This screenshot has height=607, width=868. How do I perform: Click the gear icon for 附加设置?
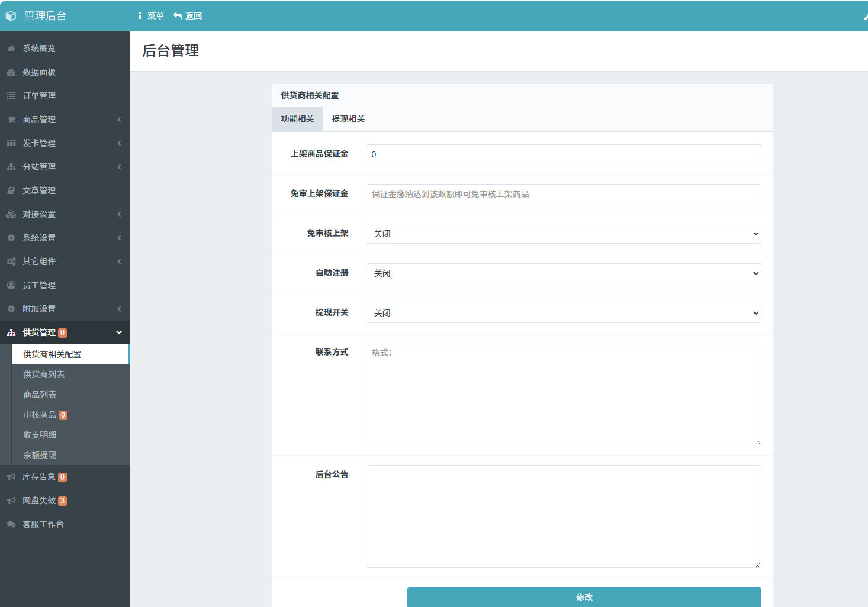pos(11,309)
